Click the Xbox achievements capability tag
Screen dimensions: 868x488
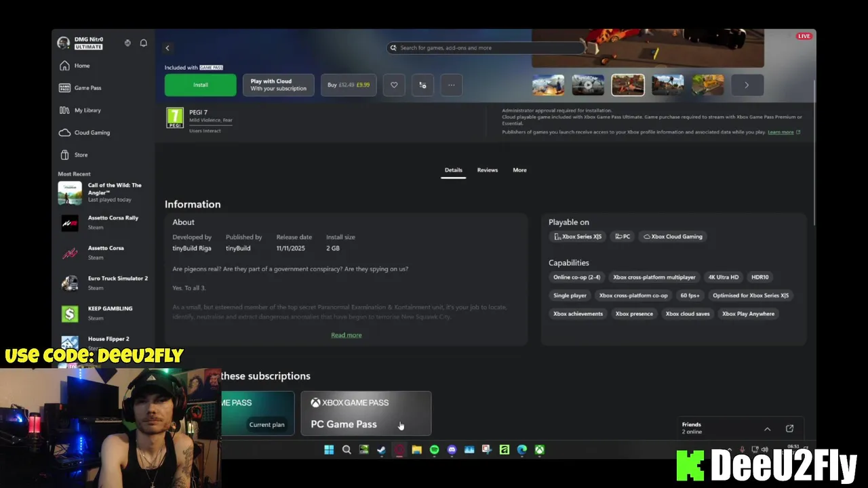pos(578,314)
